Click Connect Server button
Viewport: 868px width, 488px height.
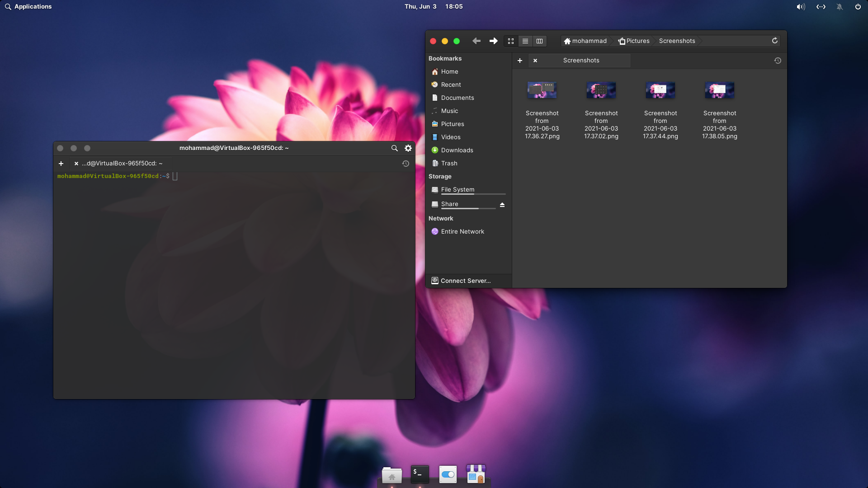pyautogui.click(x=466, y=281)
